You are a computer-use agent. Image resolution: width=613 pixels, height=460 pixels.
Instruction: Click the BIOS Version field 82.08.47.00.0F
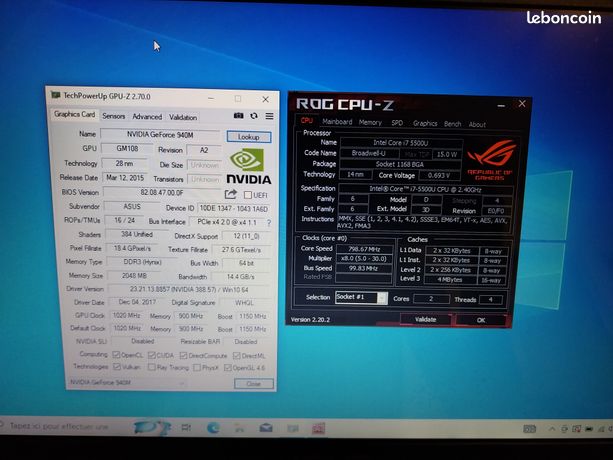tap(162, 193)
